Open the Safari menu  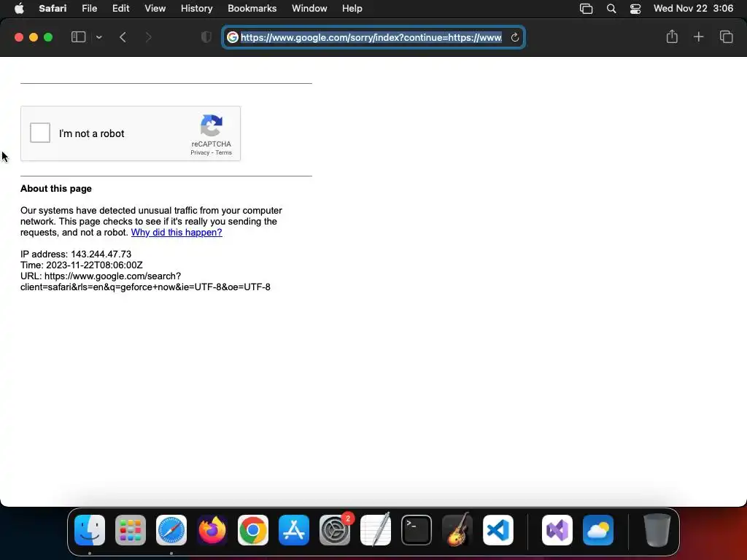53,9
